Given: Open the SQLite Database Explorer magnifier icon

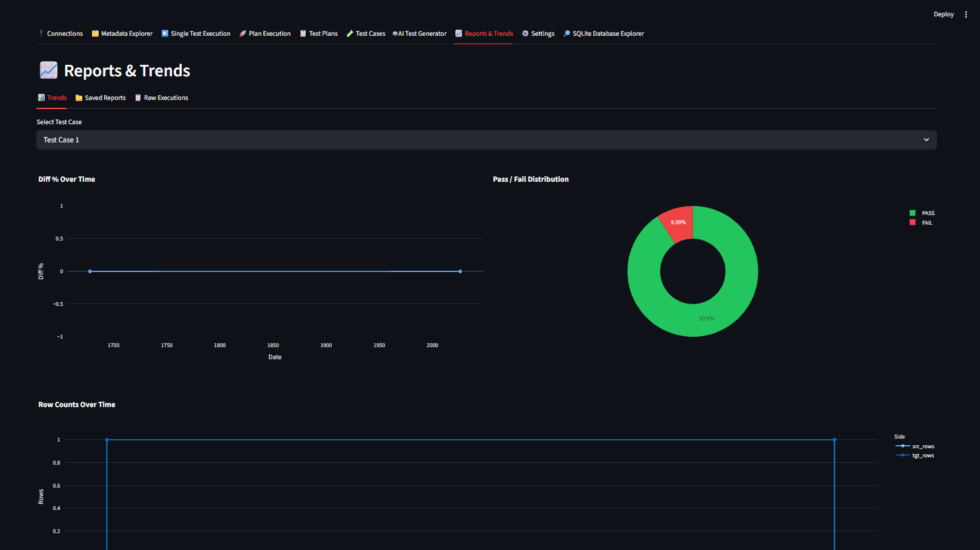Looking at the screenshot, I should point(566,33).
